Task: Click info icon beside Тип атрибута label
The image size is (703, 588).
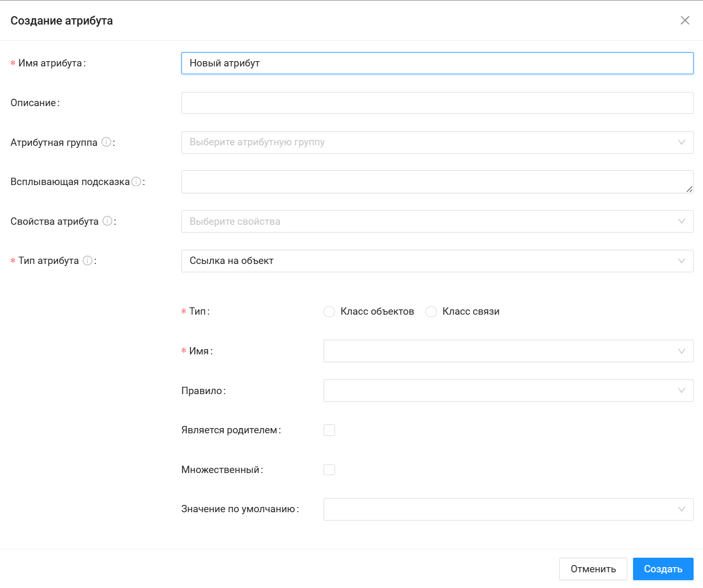Action: pos(88,260)
